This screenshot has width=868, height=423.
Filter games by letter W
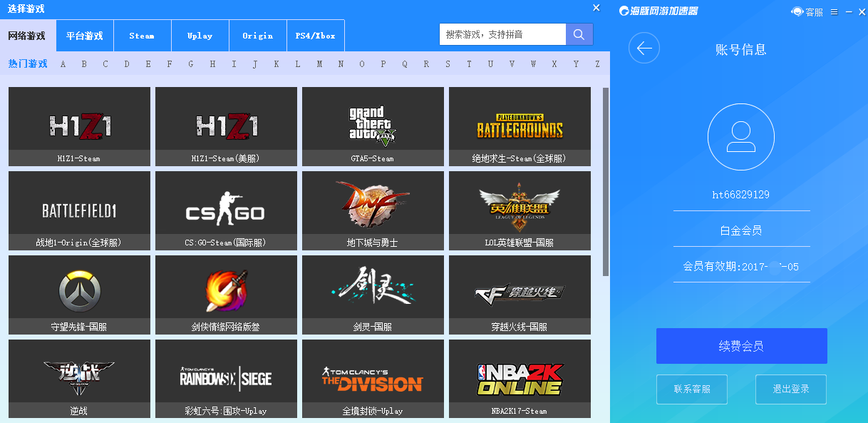click(533, 64)
